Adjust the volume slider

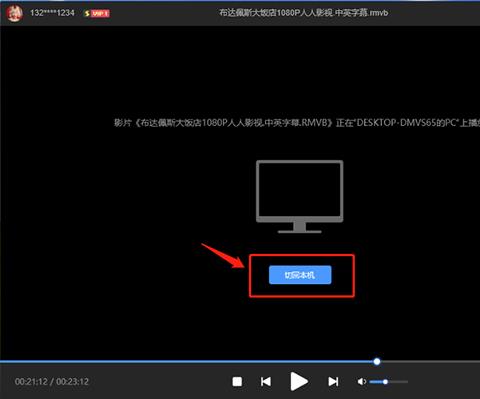[389, 382]
